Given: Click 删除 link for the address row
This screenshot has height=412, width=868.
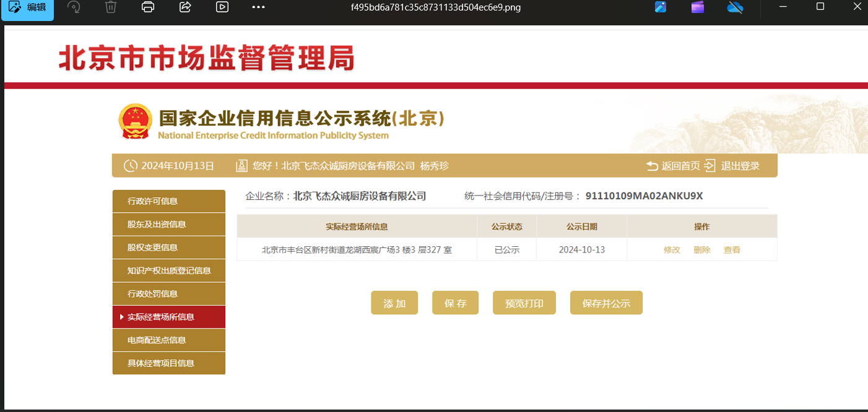Looking at the screenshot, I should pyautogui.click(x=702, y=250).
